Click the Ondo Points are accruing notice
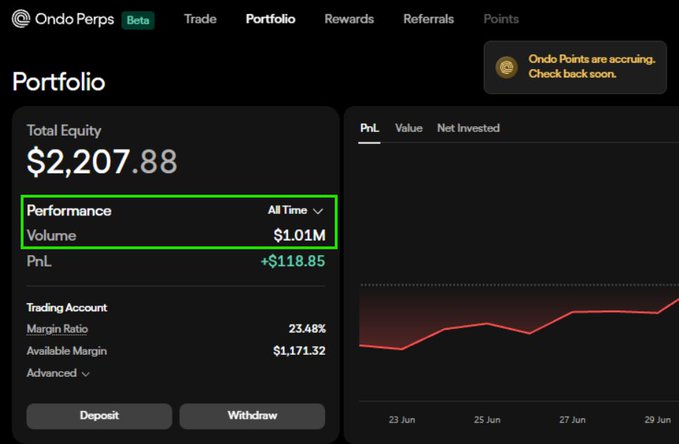This screenshot has height=444, width=679. click(x=575, y=67)
